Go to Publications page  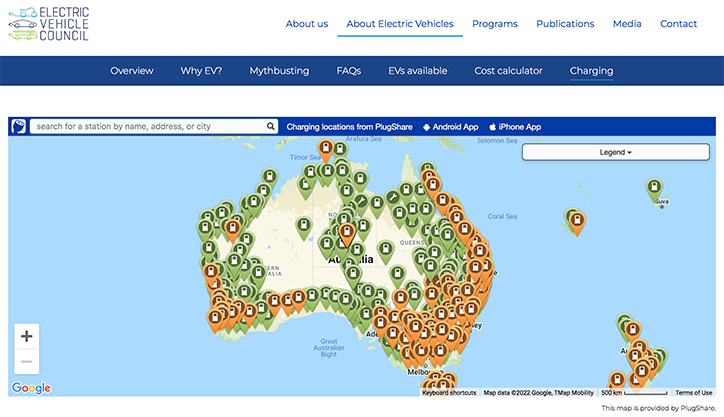point(565,24)
